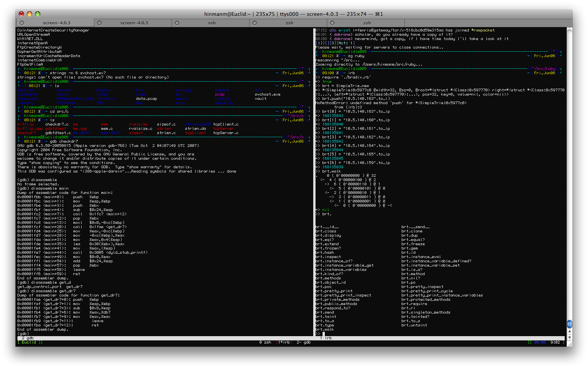Image resolution: width=588 pixels, height=368 pixels.
Task: Click the window resize grip in the corner
Action: tap(569, 344)
